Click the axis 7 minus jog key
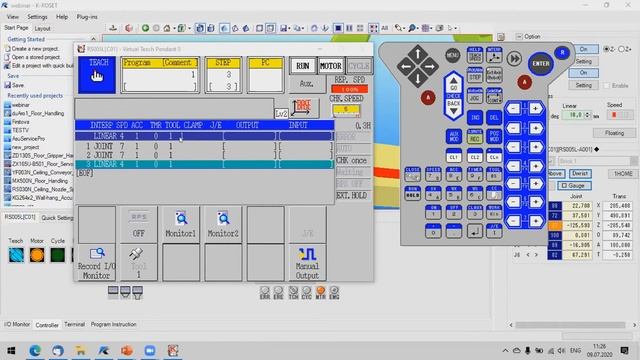This screenshot has height=360, width=640. pos(513,221)
